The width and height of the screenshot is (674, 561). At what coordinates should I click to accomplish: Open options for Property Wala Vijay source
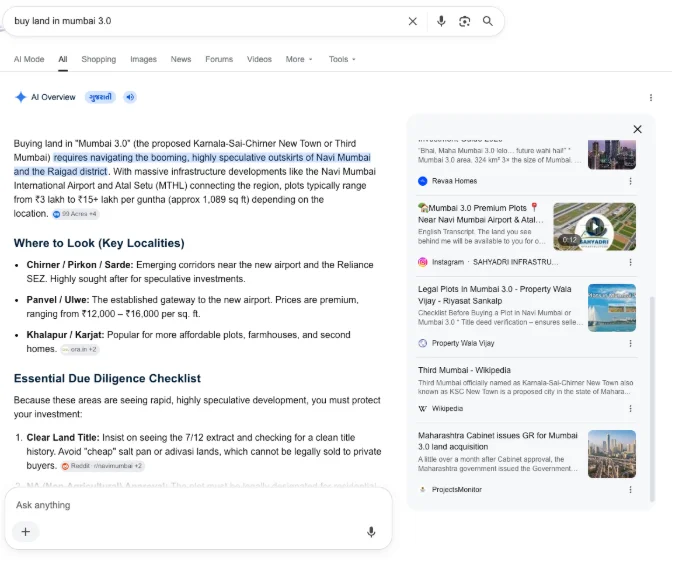(x=630, y=343)
